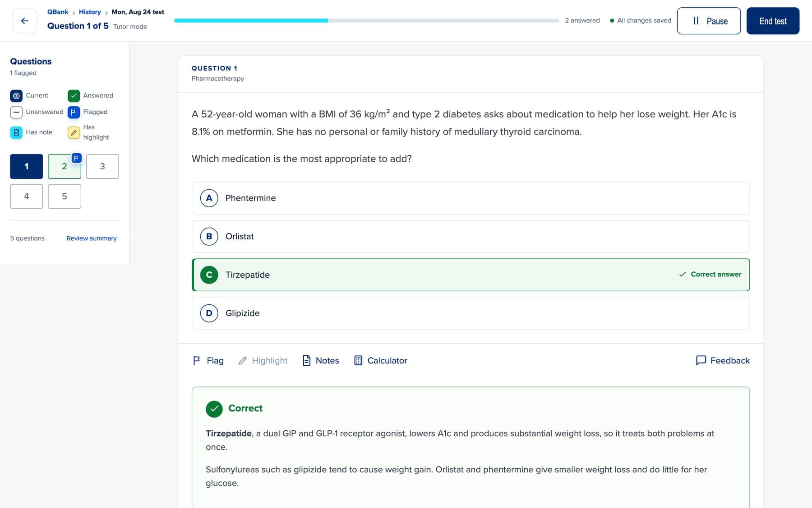Select answer A Phentermine
Viewport: 812px width, 508px height.
[x=471, y=198]
